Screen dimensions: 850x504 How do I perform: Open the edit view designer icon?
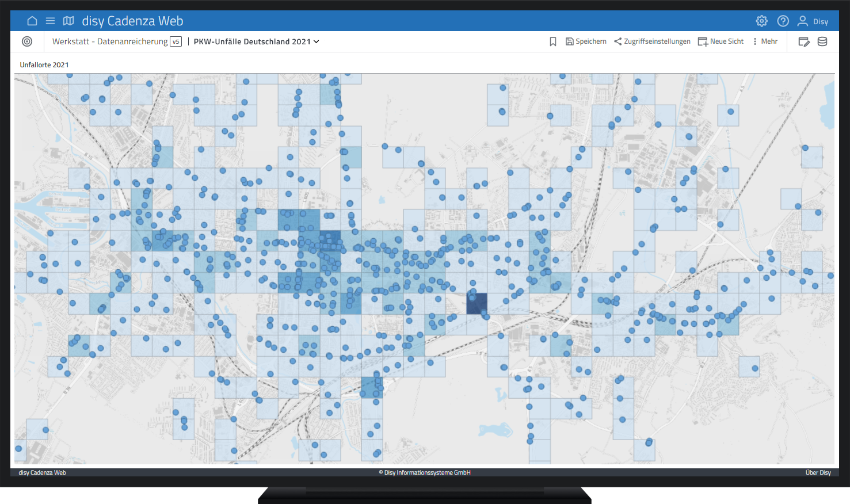[804, 41]
